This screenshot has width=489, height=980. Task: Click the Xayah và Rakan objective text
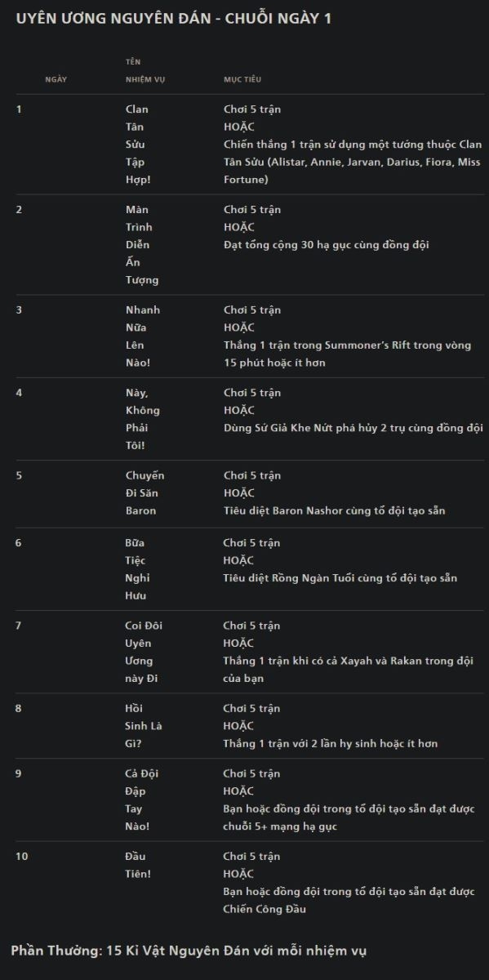point(349,670)
